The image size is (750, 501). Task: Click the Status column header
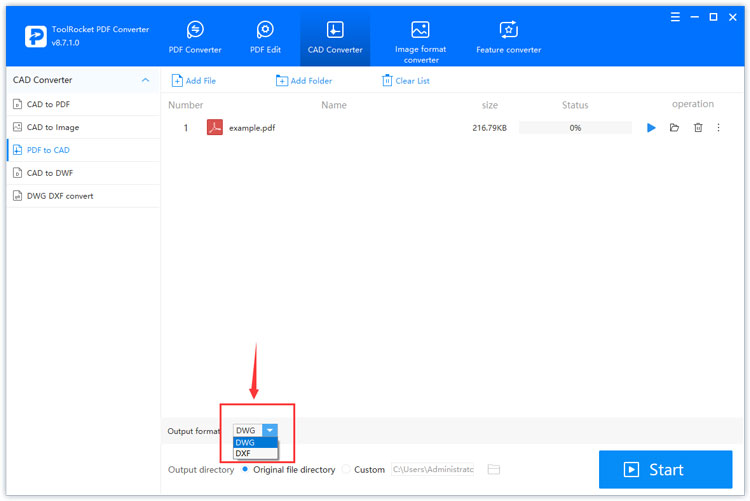(575, 105)
